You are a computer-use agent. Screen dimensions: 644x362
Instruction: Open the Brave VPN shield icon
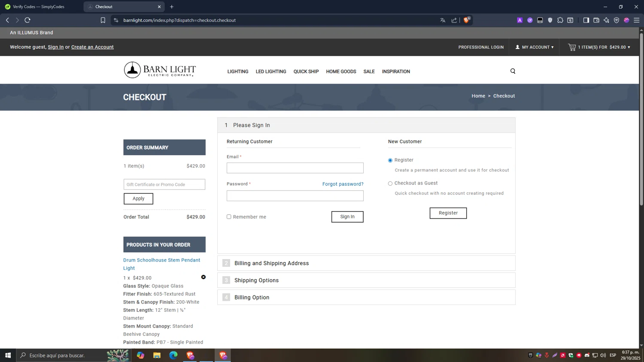(617, 20)
